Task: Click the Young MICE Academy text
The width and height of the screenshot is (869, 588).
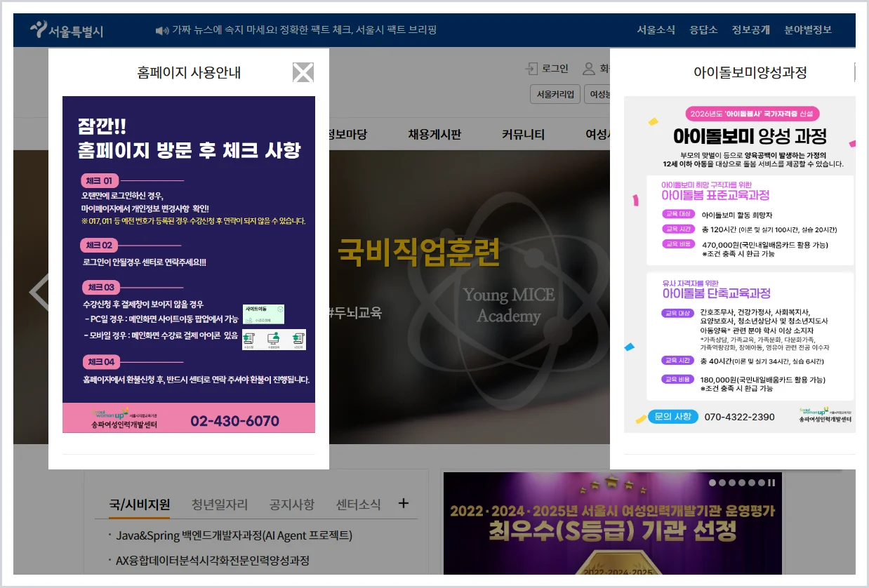Action: (508, 305)
